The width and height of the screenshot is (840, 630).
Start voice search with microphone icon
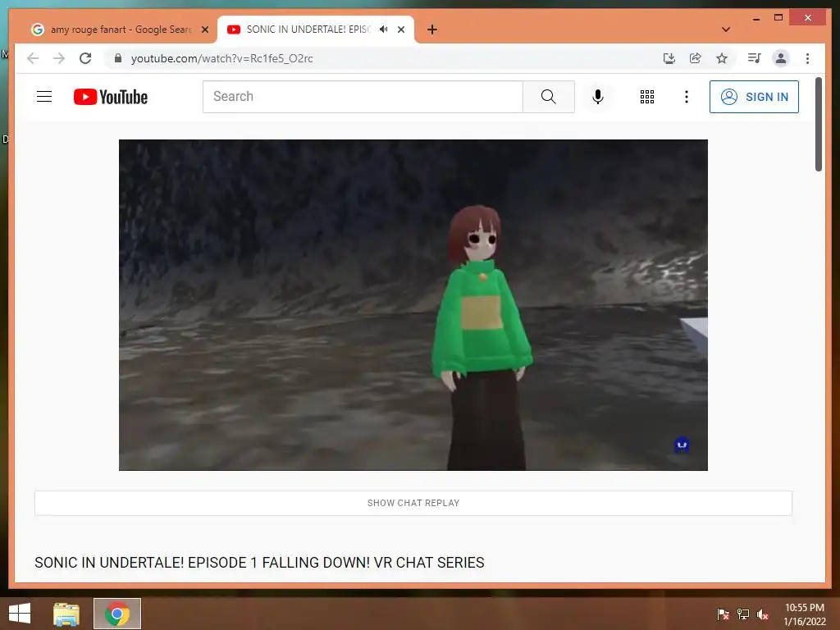point(598,97)
